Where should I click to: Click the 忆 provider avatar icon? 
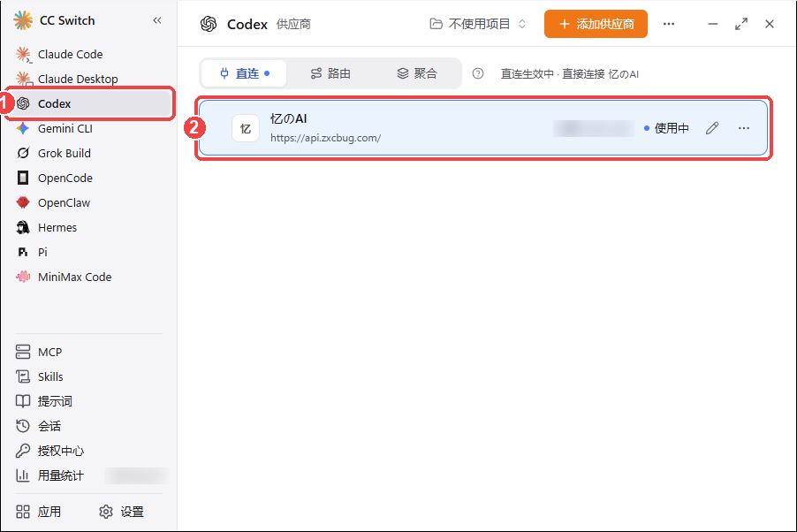[246, 128]
